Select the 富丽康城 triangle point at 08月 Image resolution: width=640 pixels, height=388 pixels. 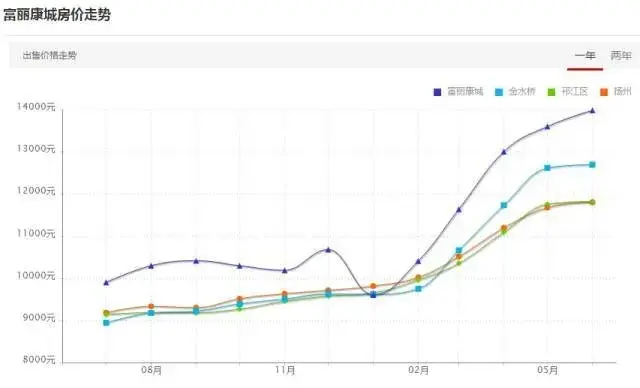151,266
